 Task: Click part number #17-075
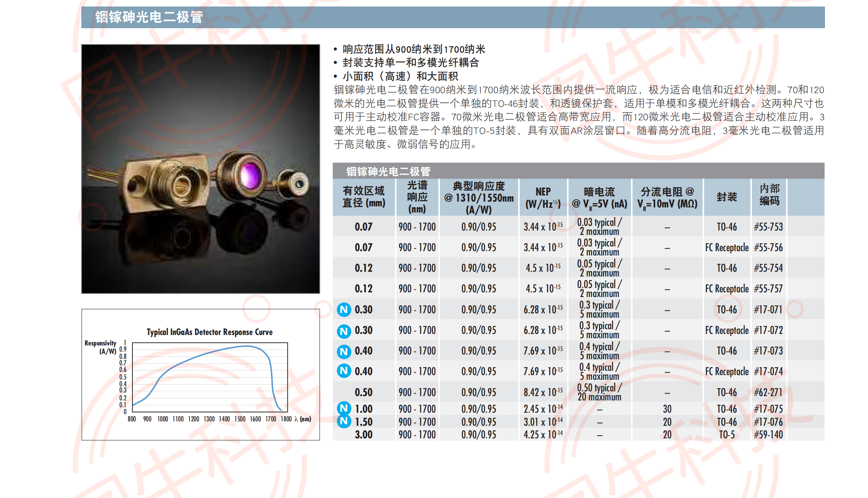click(768, 409)
